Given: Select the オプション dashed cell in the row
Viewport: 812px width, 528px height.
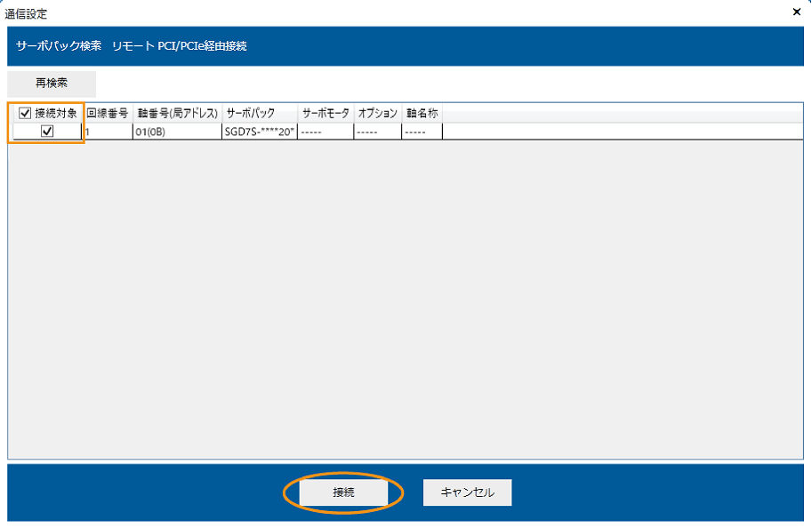Looking at the screenshot, I should [377, 131].
